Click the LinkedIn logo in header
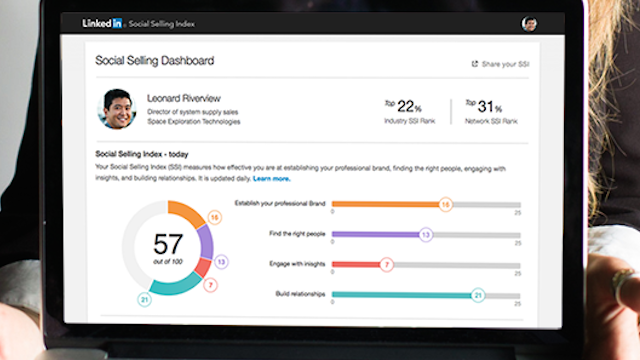 (x=102, y=23)
